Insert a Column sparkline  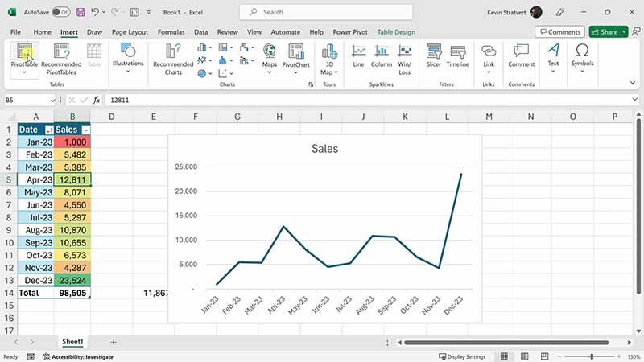click(382, 56)
